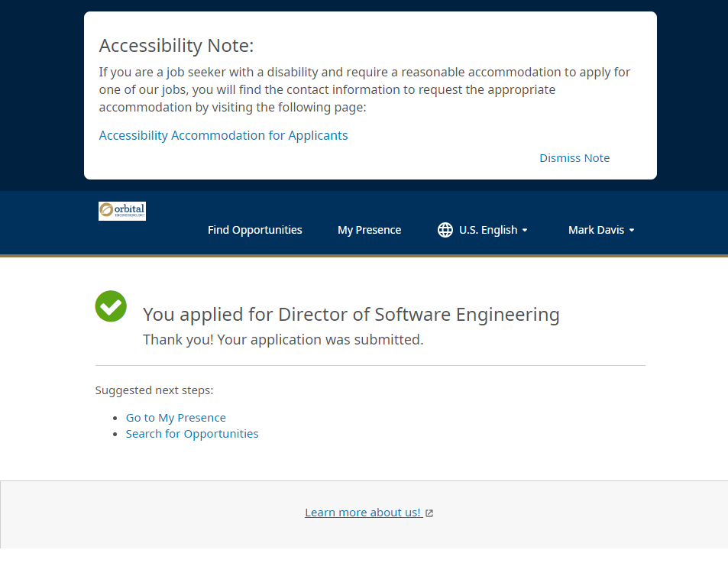Viewport: 728px width, 566px height.
Task: Click the globe language icon
Action: pyautogui.click(x=445, y=230)
